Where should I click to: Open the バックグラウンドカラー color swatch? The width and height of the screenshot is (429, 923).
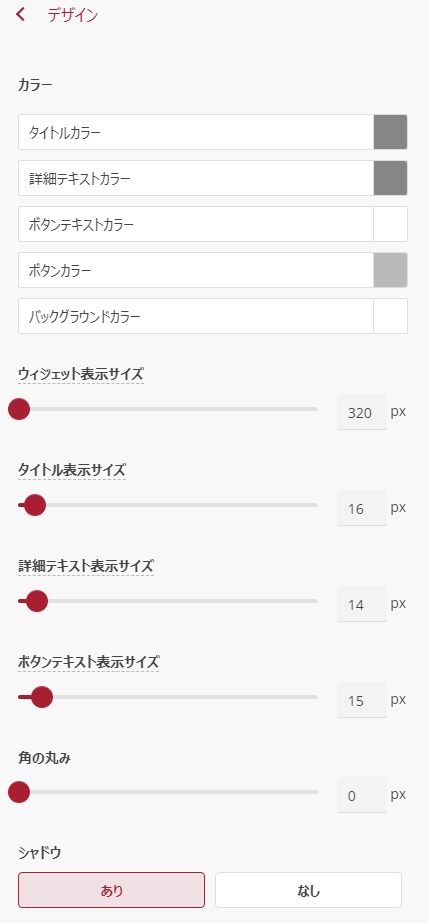[390, 316]
